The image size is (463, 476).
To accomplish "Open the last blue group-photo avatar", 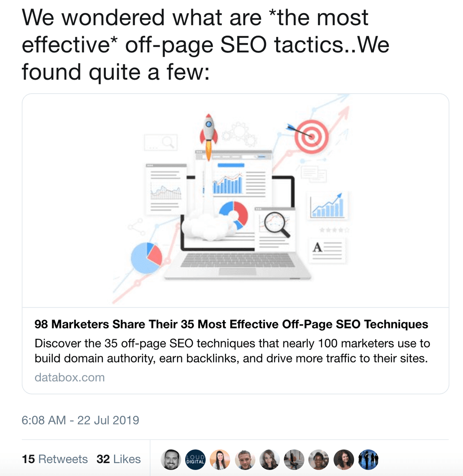I will (x=368, y=459).
